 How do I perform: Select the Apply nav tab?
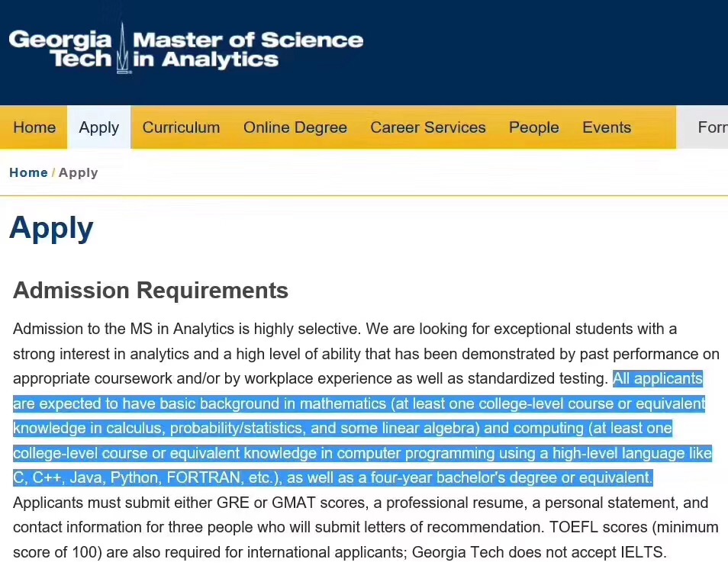[99, 127]
